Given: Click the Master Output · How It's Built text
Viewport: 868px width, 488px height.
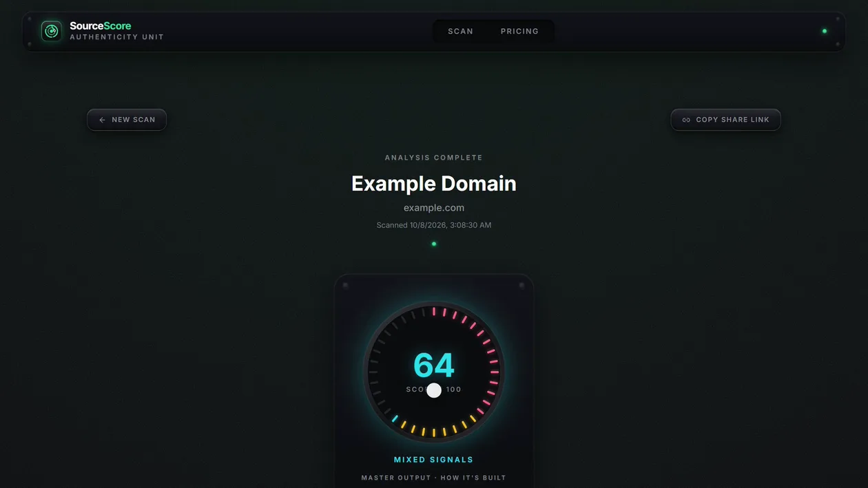Looking at the screenshot, I should click(433, 478).
